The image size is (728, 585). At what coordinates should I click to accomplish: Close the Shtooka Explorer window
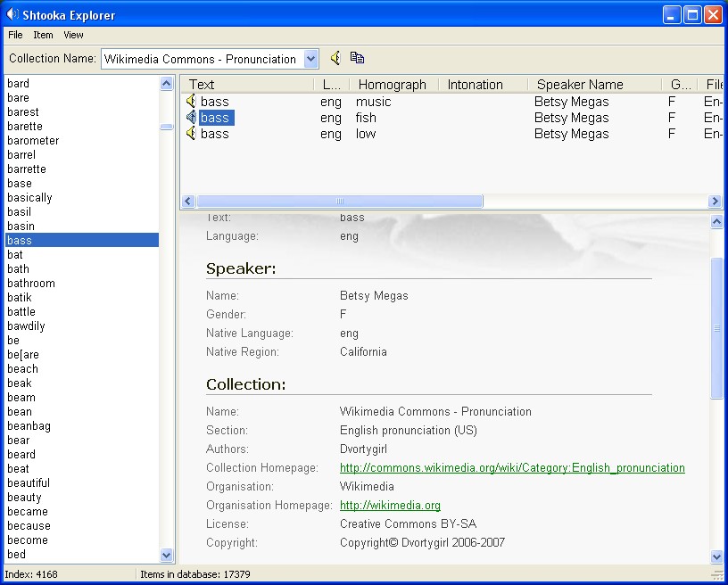click(713, 15)
